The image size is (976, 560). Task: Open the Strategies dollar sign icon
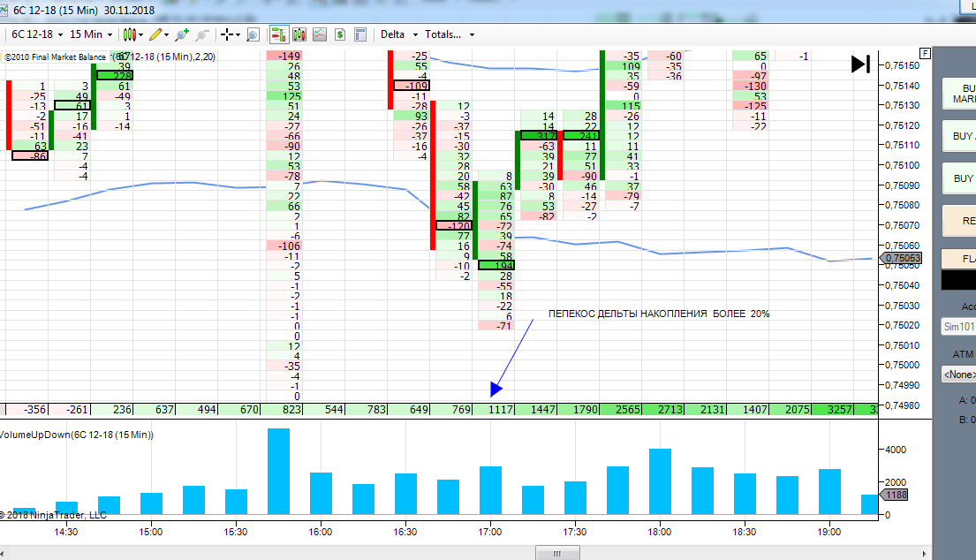click(x=340, y=34)
